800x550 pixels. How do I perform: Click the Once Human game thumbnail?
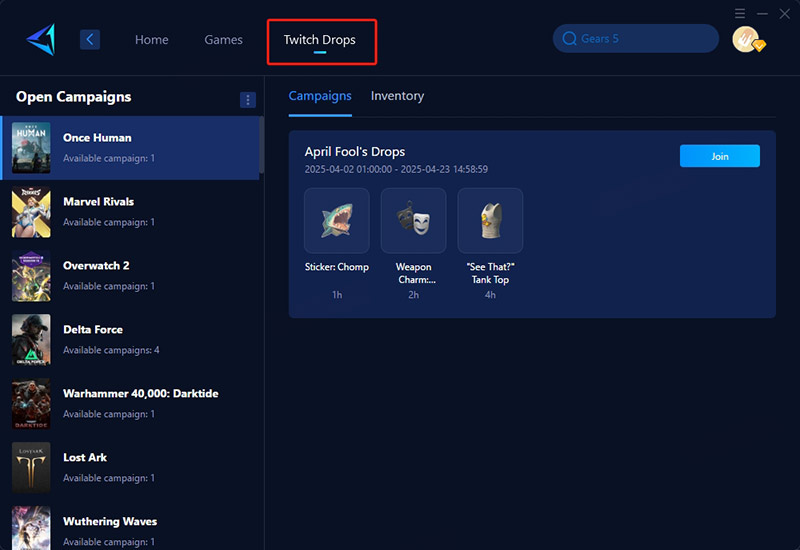[31, 148]
